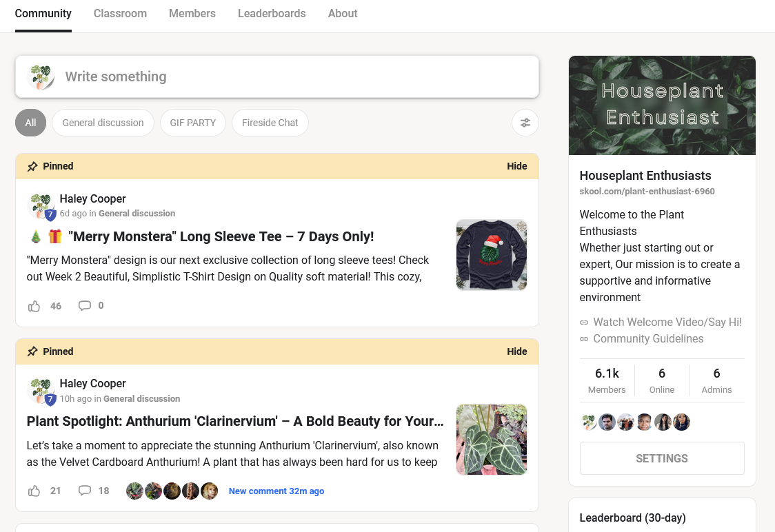Select the All category filter
This screenshot has height=532, width=775.
[30, 123]
